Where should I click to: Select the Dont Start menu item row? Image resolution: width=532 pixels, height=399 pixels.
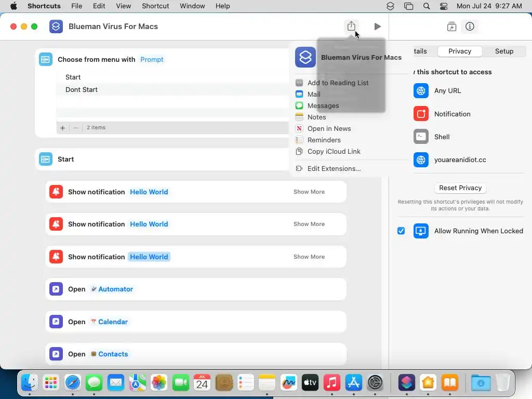point(172,89)
